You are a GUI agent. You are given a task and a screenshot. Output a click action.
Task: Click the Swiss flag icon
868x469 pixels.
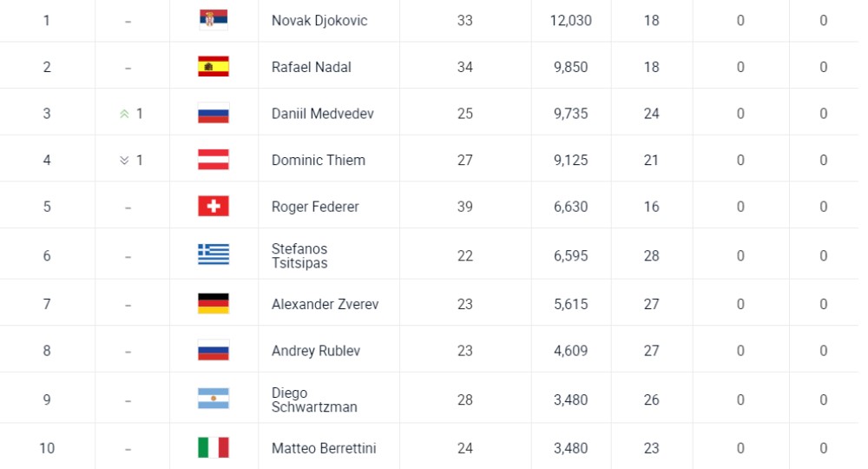[x=214, y=206]
